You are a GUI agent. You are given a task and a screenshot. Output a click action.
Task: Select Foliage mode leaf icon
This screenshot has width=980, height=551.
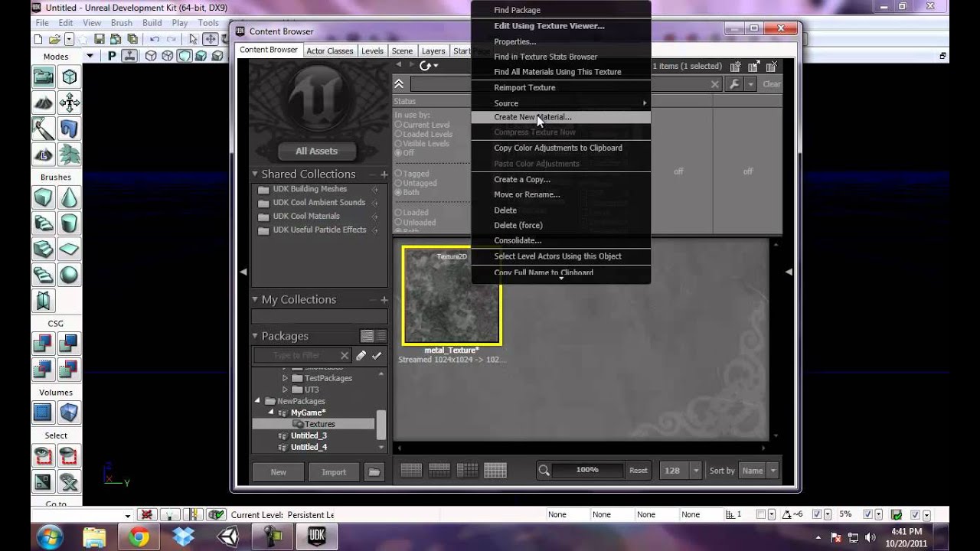coord(69,154)
